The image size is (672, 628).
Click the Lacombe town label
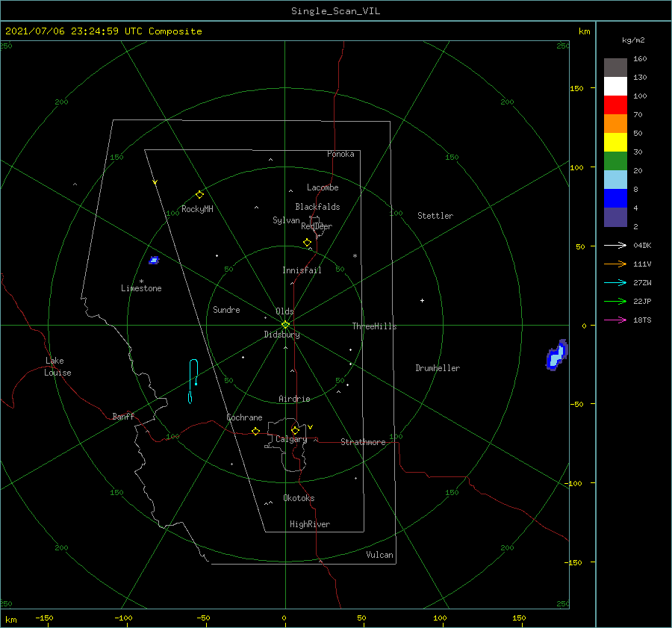point(323,187)
